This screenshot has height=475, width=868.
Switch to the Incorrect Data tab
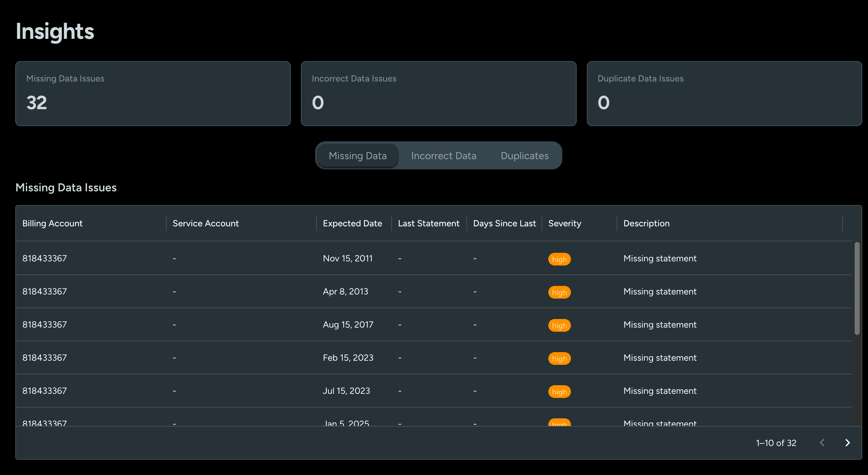[x=444, y=156]
